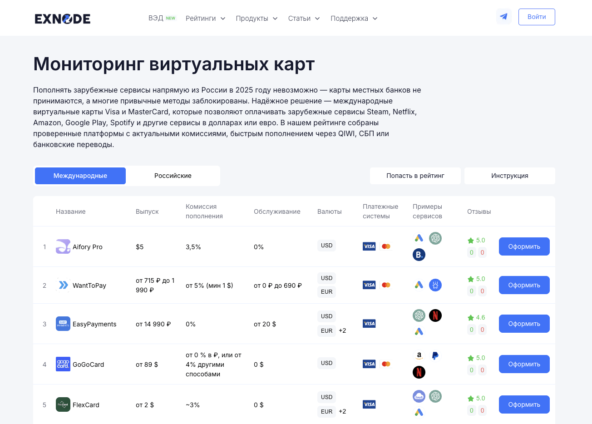Click Visa icon in FlexCard row
The image size is (592, 424).
(369, 404)
